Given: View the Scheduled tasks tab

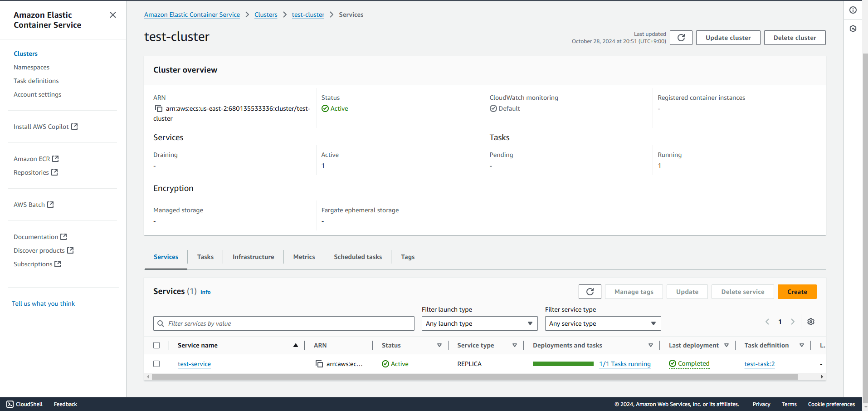Looking at the screenshot, I should point(358,257).
